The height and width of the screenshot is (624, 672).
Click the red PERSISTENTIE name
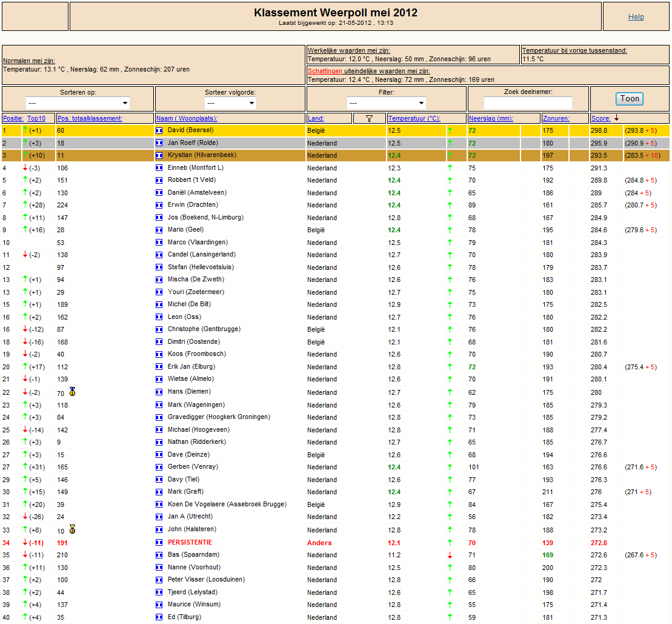(190, 543)
